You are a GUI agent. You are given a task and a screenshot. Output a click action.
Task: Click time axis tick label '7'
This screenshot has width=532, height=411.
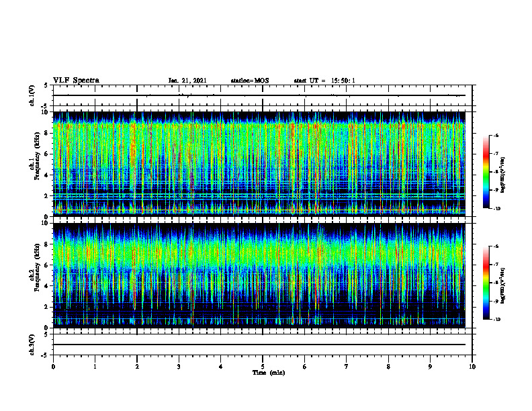coord(347,367)
